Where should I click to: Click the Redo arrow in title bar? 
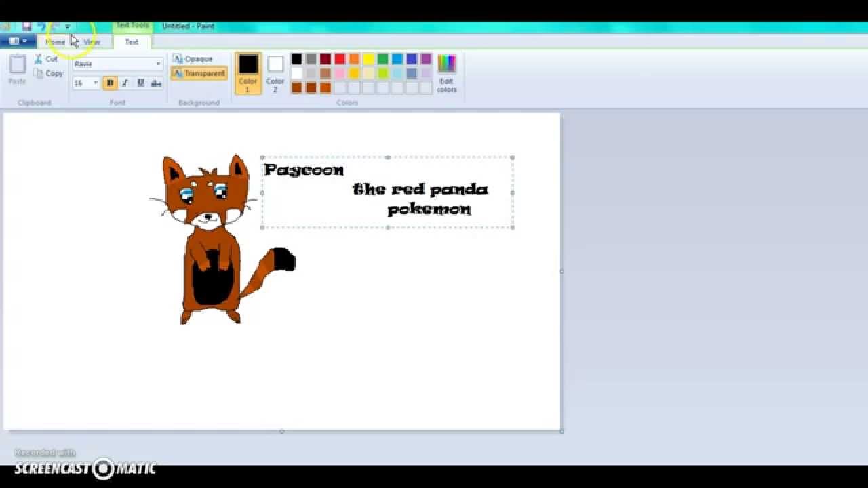(x=55, y=26)
